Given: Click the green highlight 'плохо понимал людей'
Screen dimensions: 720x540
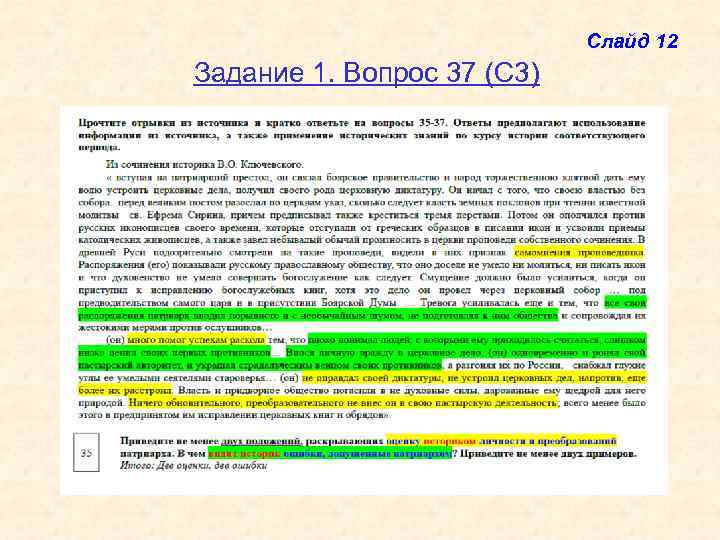Looking at the screenshot, I should (x=360, y=340).
